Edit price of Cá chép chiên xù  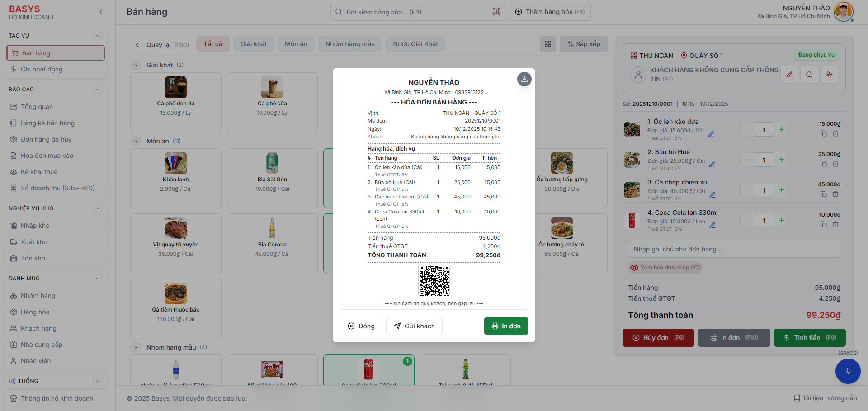712,195
